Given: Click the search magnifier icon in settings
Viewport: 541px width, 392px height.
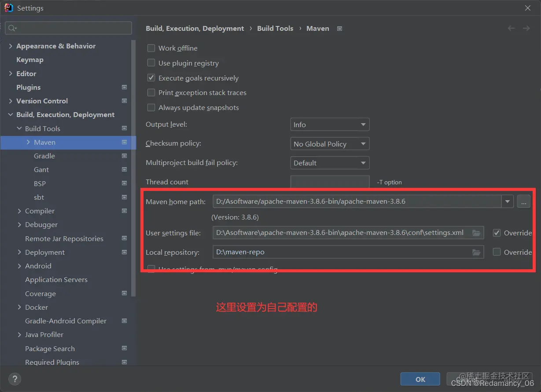Looking at the screenshot, I should click(12, 28).
